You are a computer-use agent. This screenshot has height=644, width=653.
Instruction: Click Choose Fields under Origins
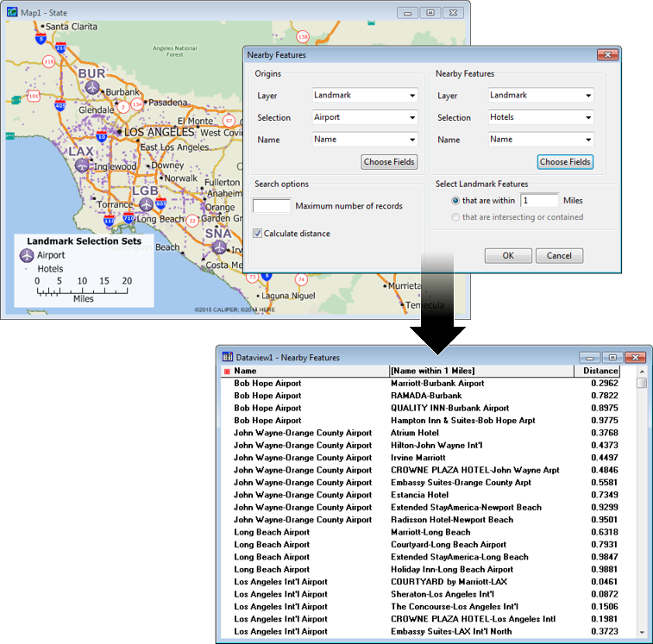pos(389,162)
